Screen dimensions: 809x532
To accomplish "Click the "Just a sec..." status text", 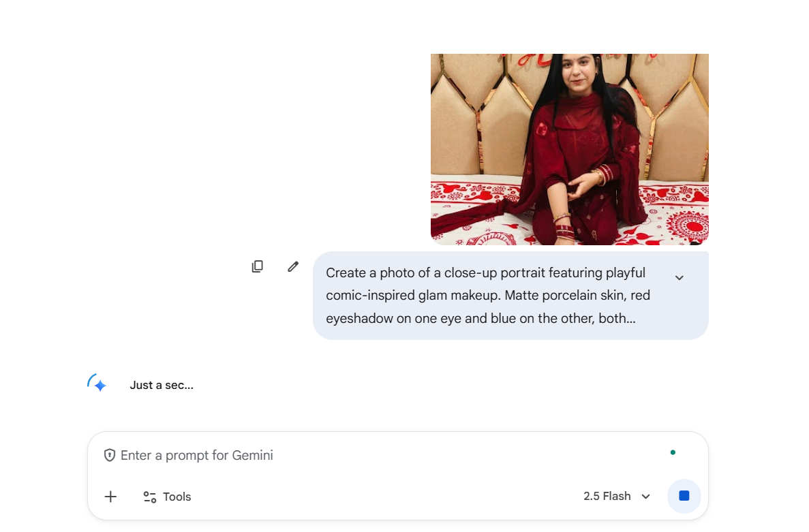I will 162,385.
